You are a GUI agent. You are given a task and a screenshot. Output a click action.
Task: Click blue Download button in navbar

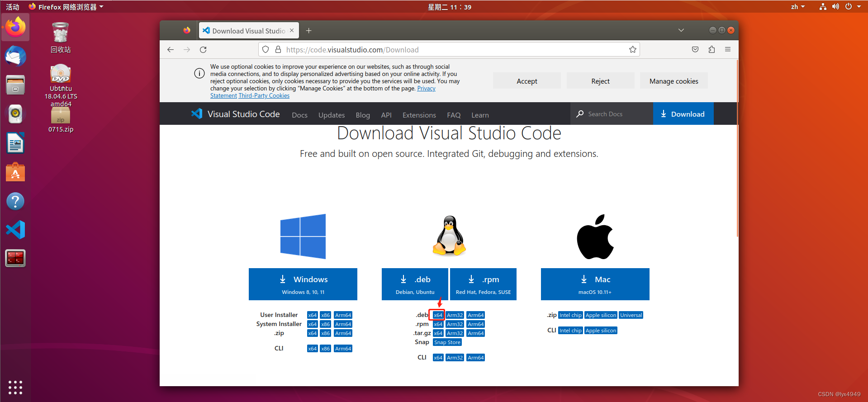[x=683, y=114]
